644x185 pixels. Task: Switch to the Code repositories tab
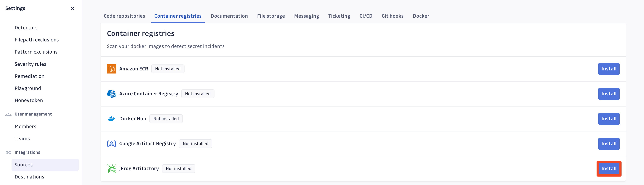point(124,16)
